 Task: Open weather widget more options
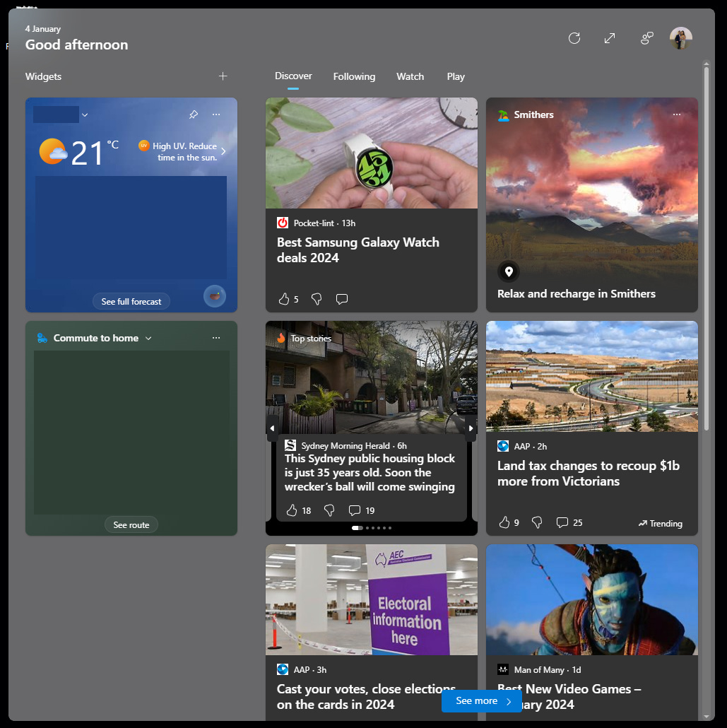[x=216, y=115]
